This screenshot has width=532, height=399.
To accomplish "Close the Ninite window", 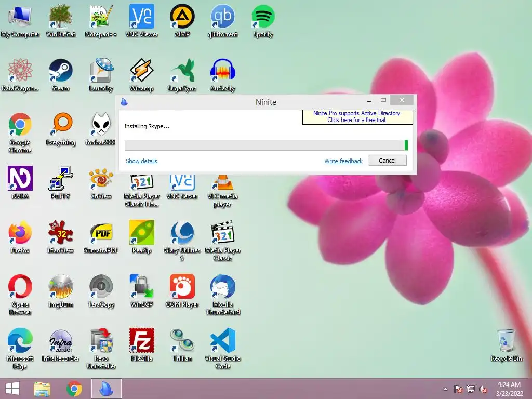I will coord(402,100).
